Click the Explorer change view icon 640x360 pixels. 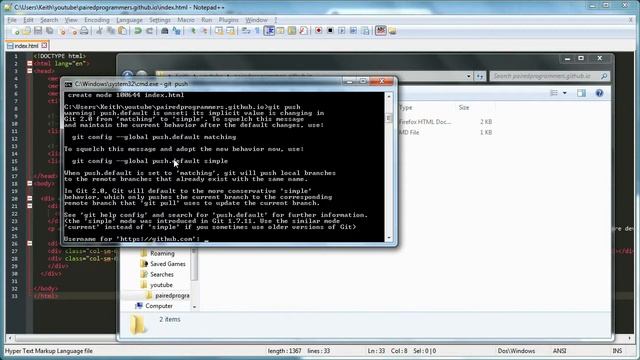554,93
